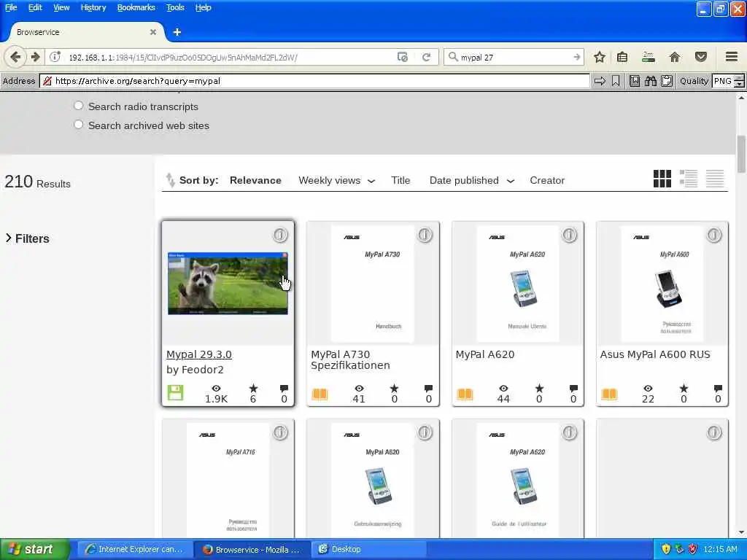Open the Pocket icon in toolbar
Image resolution: width=747 pixels, height=560 pixels.
pyautogui.click(x=701, y=57)
